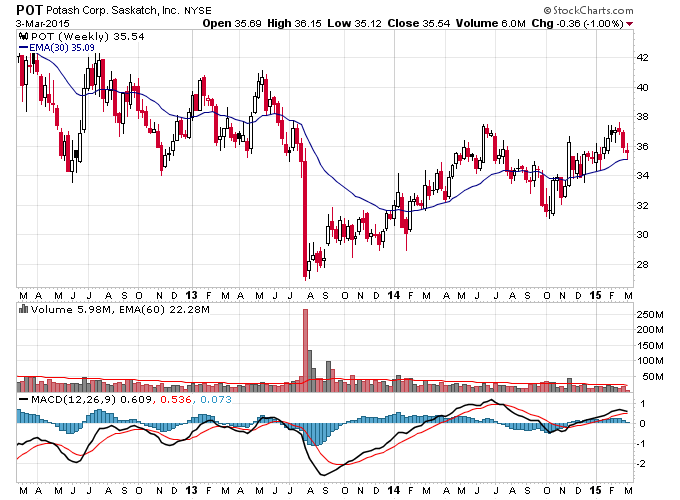Click the 150M volume axis label

(650, 346)
